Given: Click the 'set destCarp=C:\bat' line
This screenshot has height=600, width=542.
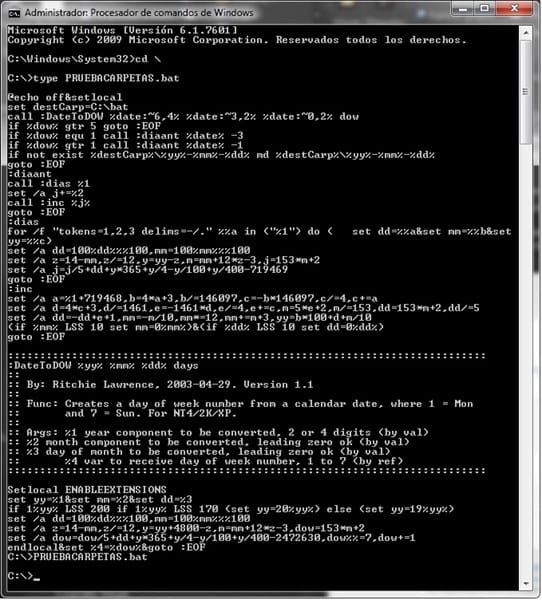Looking at the screenshot, I should [x=68, y=107].
